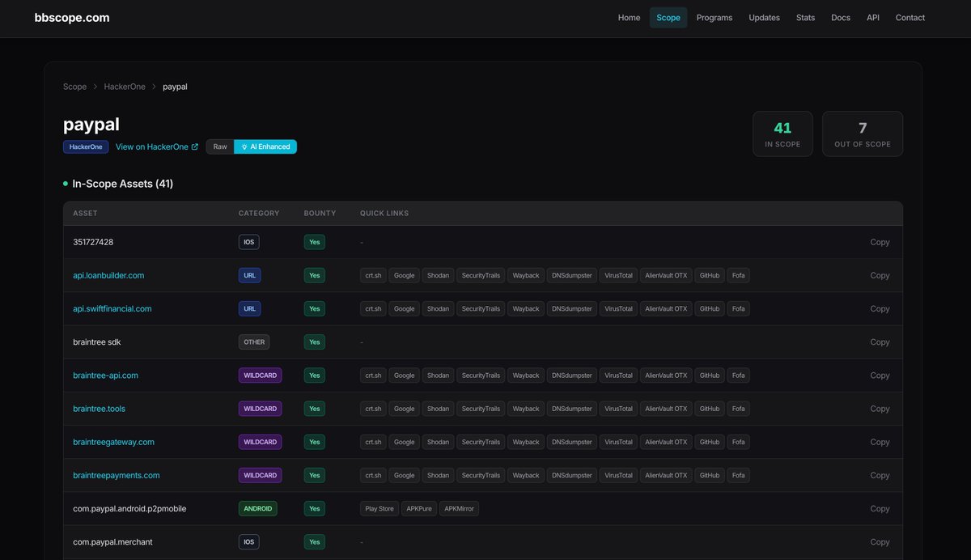Select the Scope nav tab
971x560 pixels.
click(668, 18)
